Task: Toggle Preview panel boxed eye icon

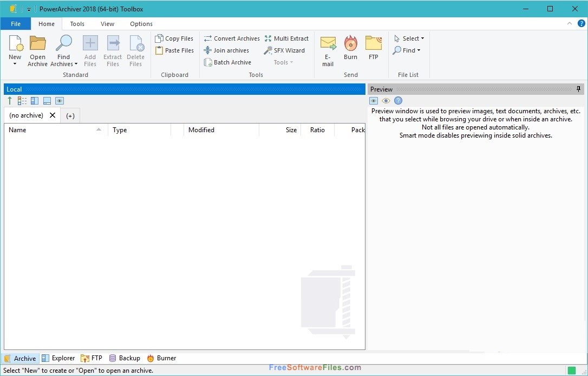Action: (374, 101)
